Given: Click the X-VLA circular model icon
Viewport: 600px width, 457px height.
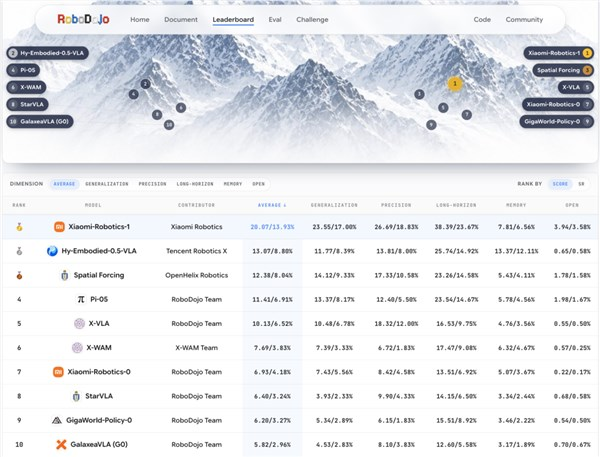Looking at the screenshot, I should 79,323.
